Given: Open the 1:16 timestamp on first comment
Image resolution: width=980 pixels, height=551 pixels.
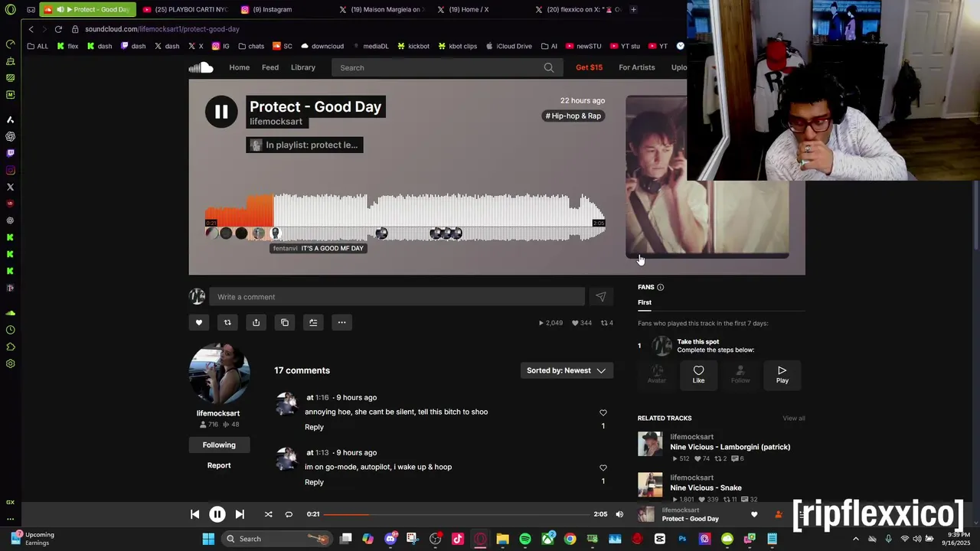Looking at the screenshot, I should pyautogui.click(x=322, y=398).
